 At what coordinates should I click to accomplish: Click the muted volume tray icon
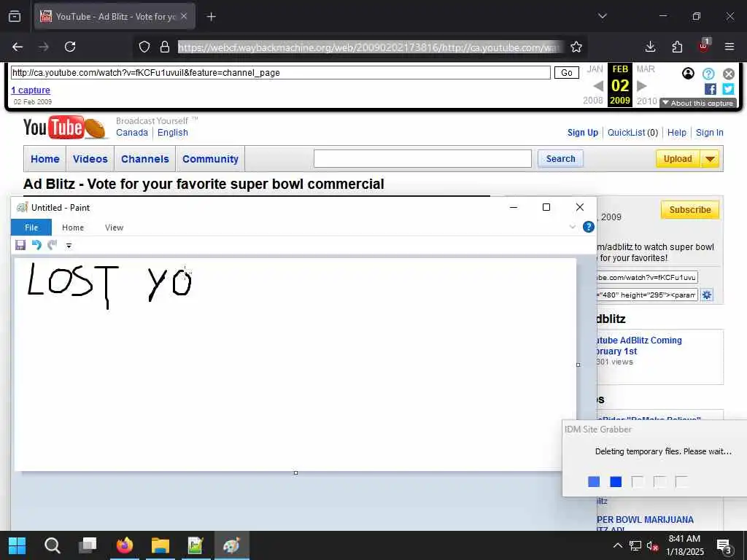(x=653, y=545)
